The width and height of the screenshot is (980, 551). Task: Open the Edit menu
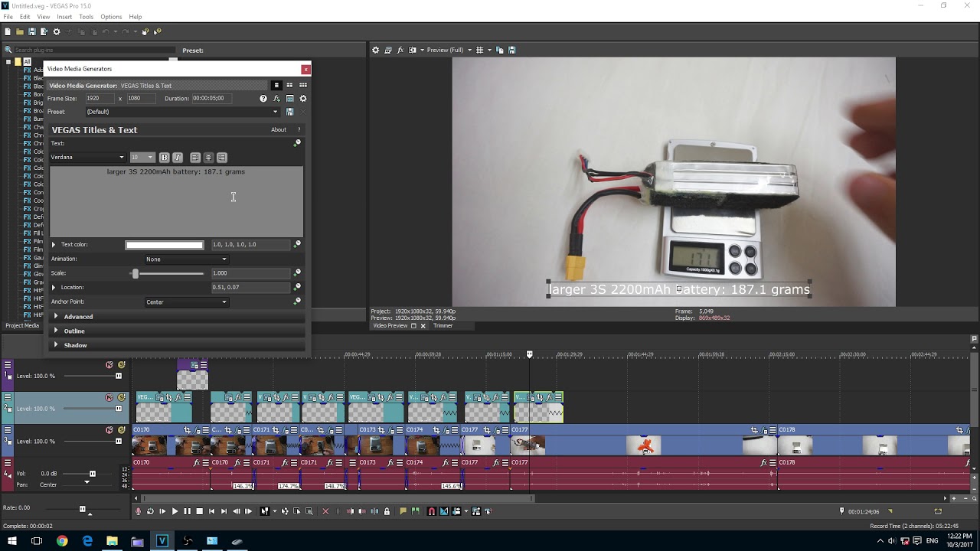[x=25, y=17]
